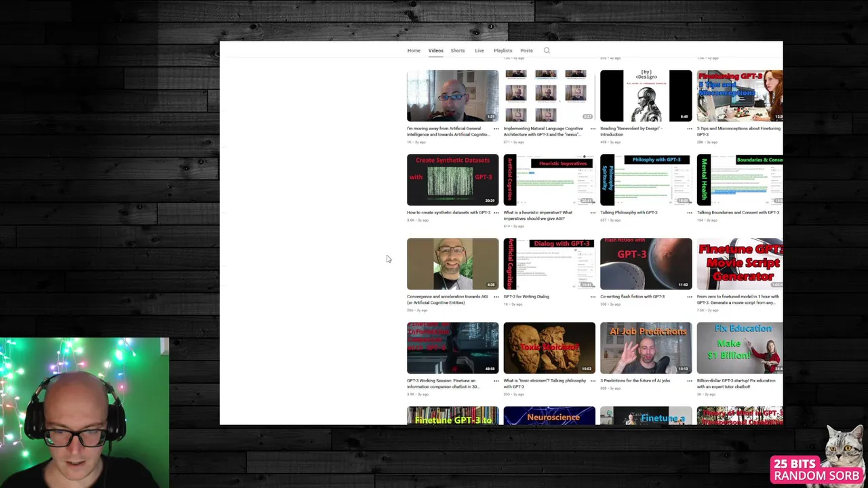Viewport: 868px width, 488px height.
Task: Open three-dot menu for 'Convergence and acceleration towards AGI'
Action: (496, 296)
